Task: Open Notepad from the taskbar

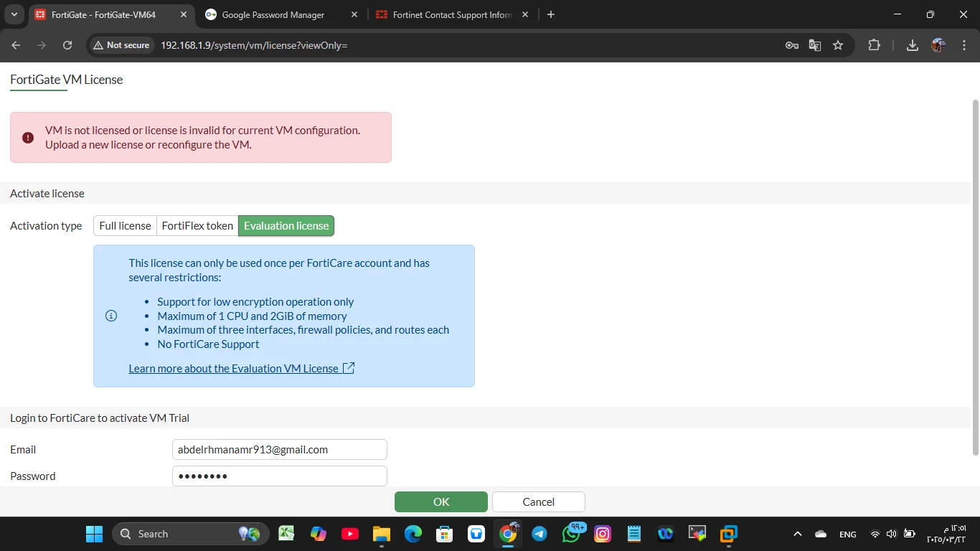Action: point(634,534)
